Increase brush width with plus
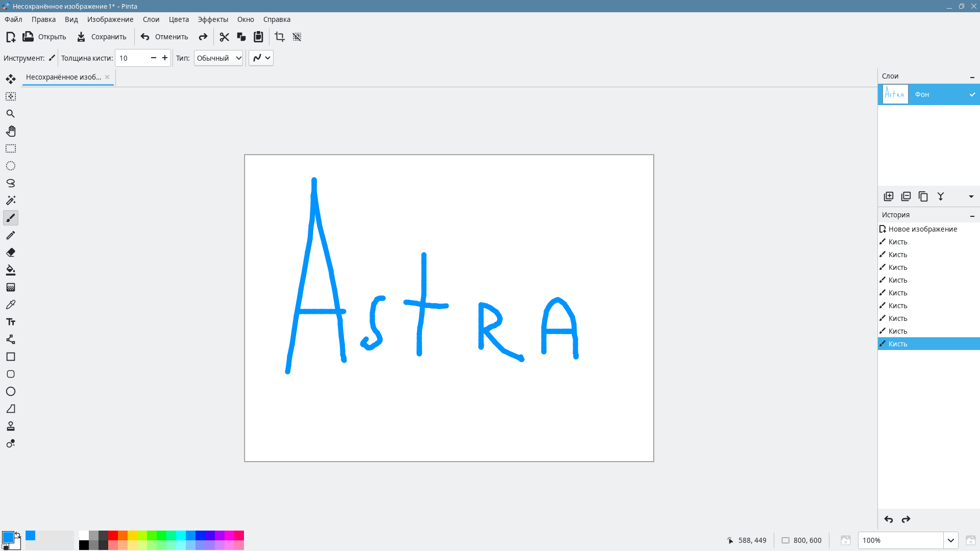 click(x=165, y=58)
